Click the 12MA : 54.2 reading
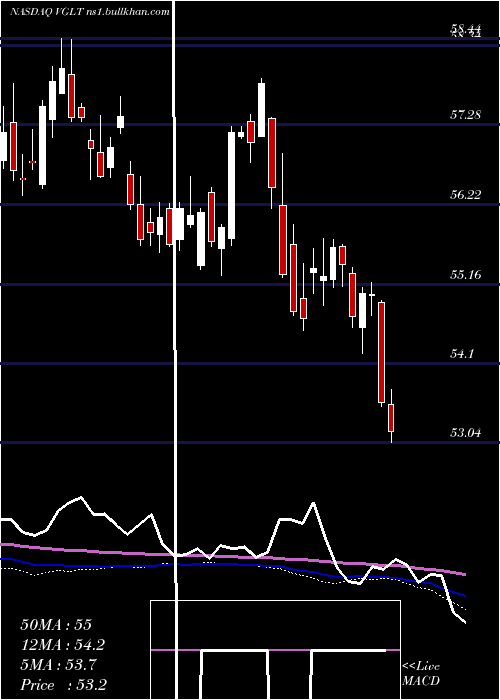Screen dimensions: 500x700 click(63, 645)
